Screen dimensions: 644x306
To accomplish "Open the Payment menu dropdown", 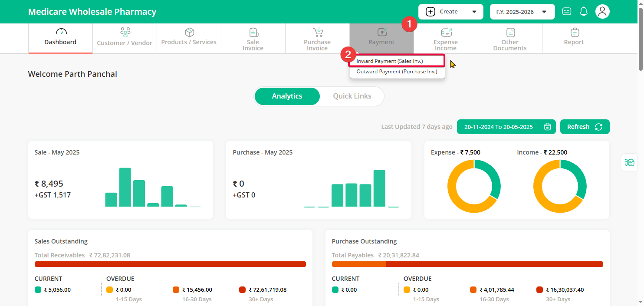I will (x=381, y=38).
